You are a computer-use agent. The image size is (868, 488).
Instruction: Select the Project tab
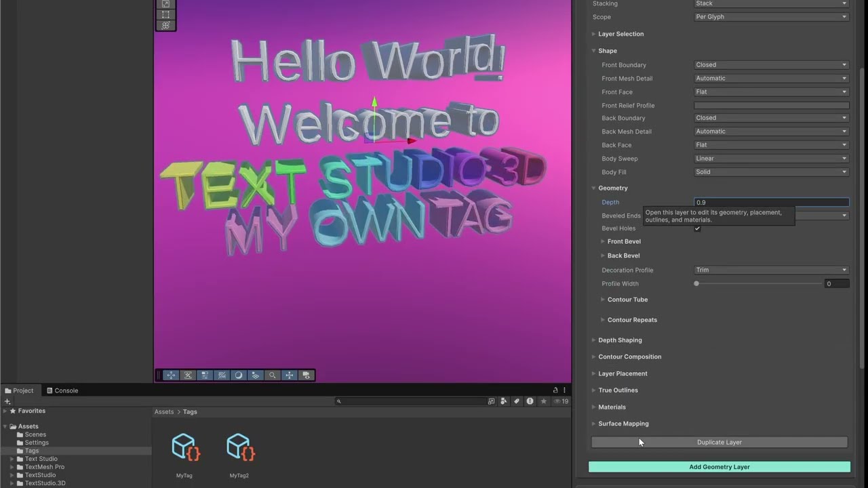(x=20, y=390)
